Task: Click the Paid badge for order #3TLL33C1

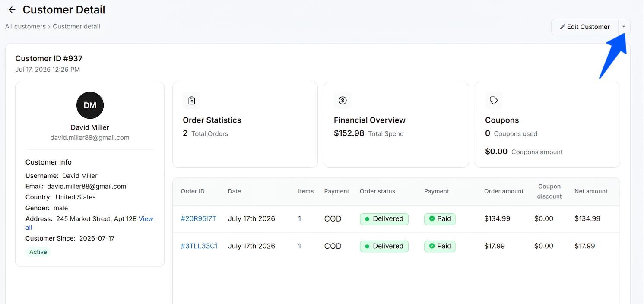Action: tap(440, 246)
